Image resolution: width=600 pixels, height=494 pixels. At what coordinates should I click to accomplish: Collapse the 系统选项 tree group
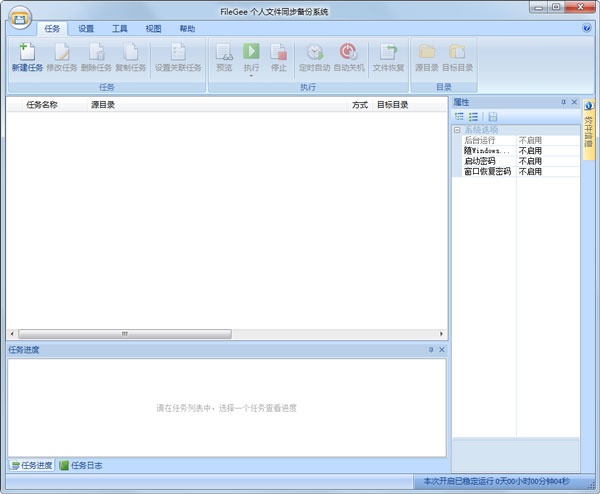tap(457, 130)
